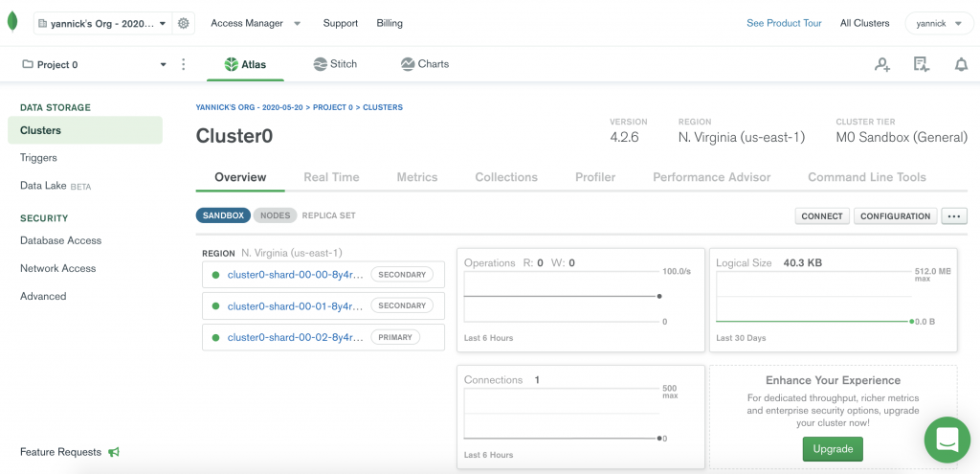980x474 pixels.
Task: Switch to the Charts product tab
Action: point(424,64)
